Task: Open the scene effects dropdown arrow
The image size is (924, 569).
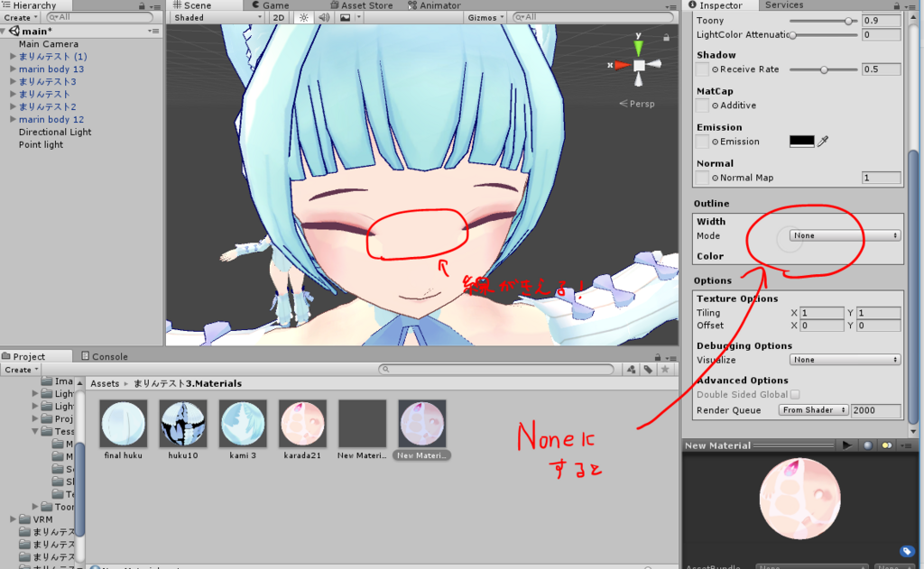Action: (358, 18)
